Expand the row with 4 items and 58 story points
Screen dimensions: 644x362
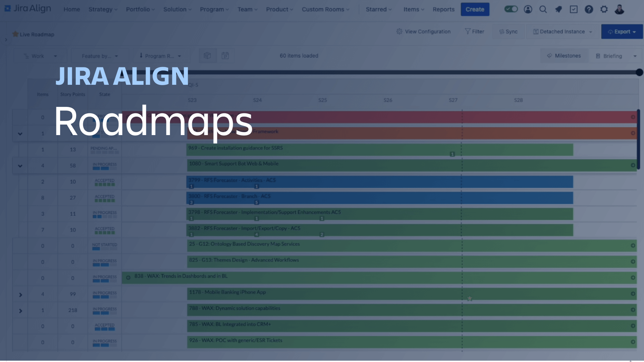click(x=20, y=165)
